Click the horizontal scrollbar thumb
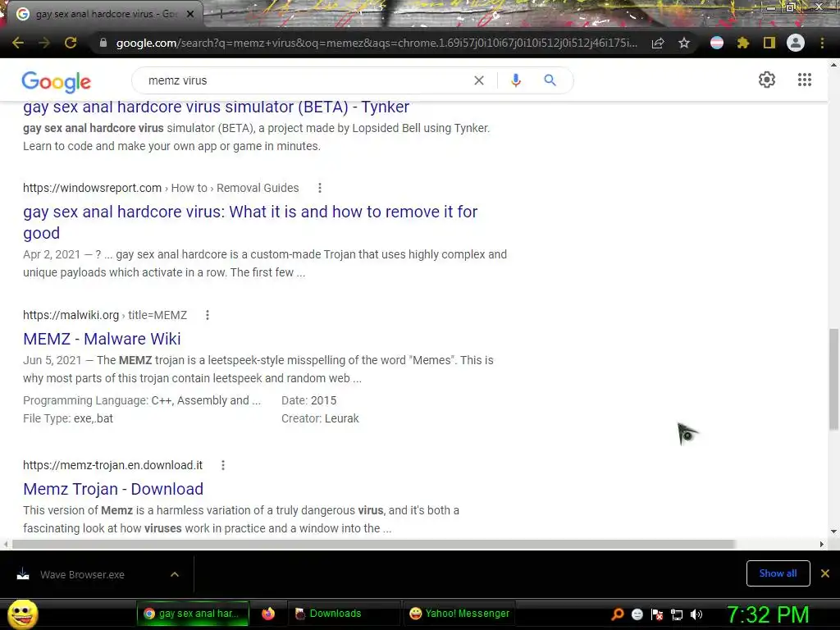This screenshot has height=630, width=840. [373, 545]
